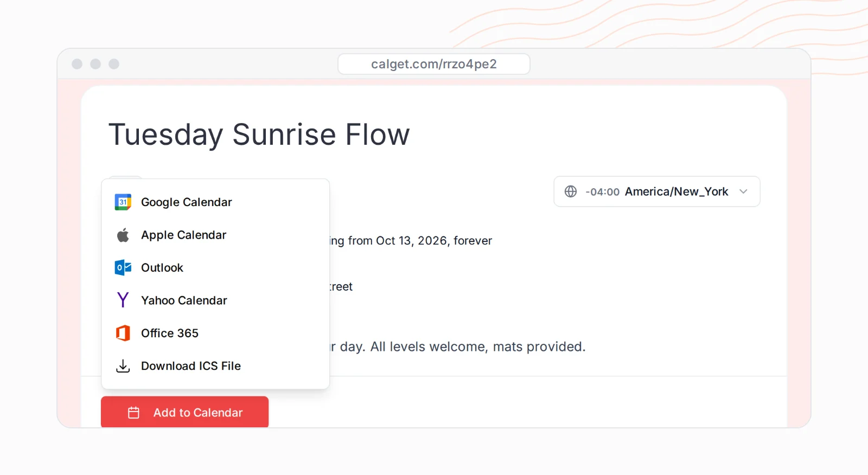The height and width of the screenshot is (475, 868).
Task: Click the download arrow icon
Action: coord(123,366)
